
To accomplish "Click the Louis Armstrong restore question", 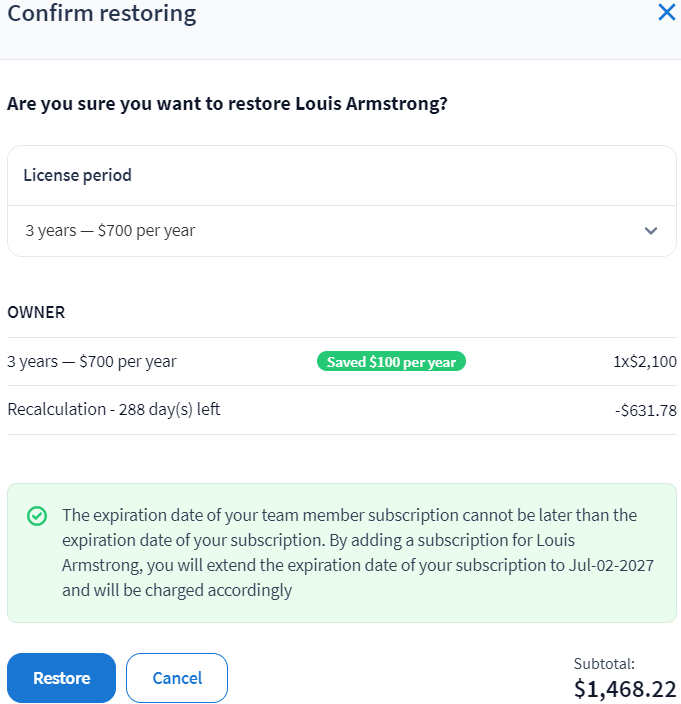I will [x=227, y=103].
